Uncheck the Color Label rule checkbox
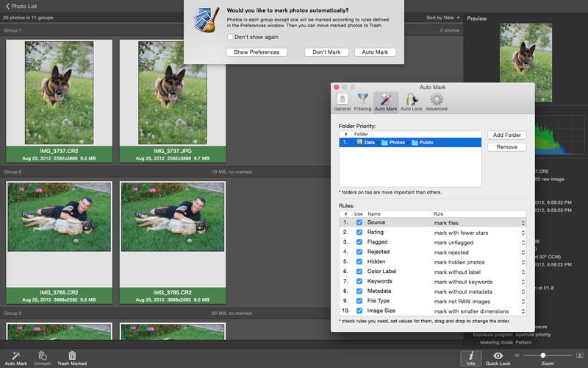This screenshot has height=368, width=588. [x=359, y=272]
